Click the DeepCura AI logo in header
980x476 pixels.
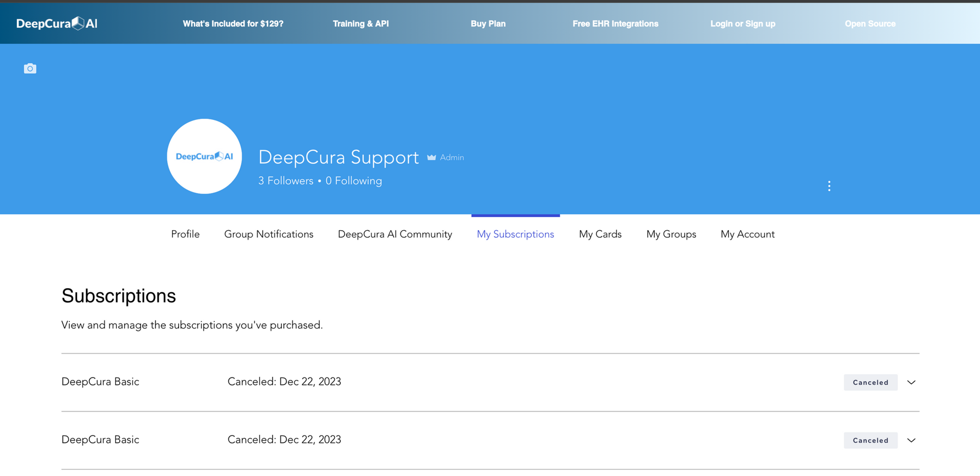point(57,24)
